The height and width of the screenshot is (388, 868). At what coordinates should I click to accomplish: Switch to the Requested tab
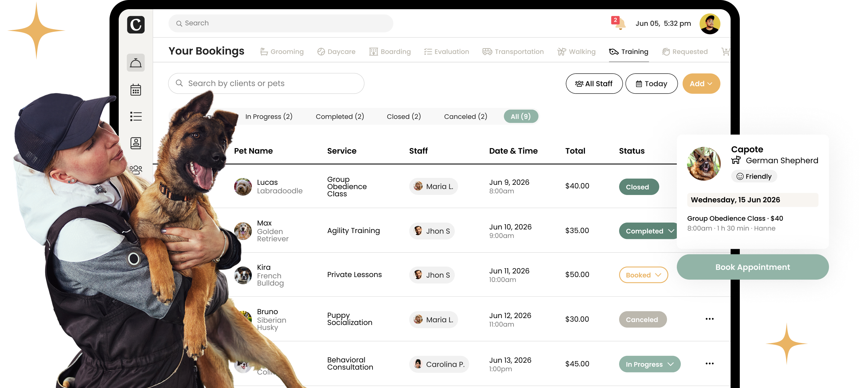685,52
